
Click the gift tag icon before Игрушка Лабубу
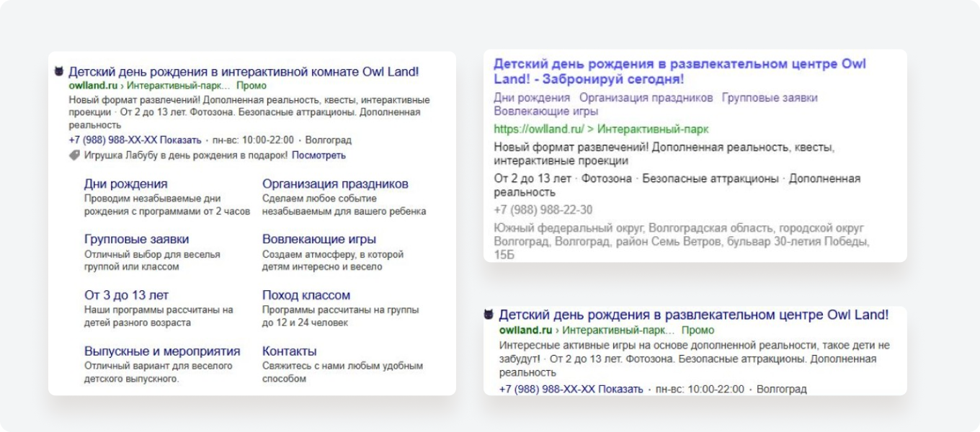coord(74,155)
